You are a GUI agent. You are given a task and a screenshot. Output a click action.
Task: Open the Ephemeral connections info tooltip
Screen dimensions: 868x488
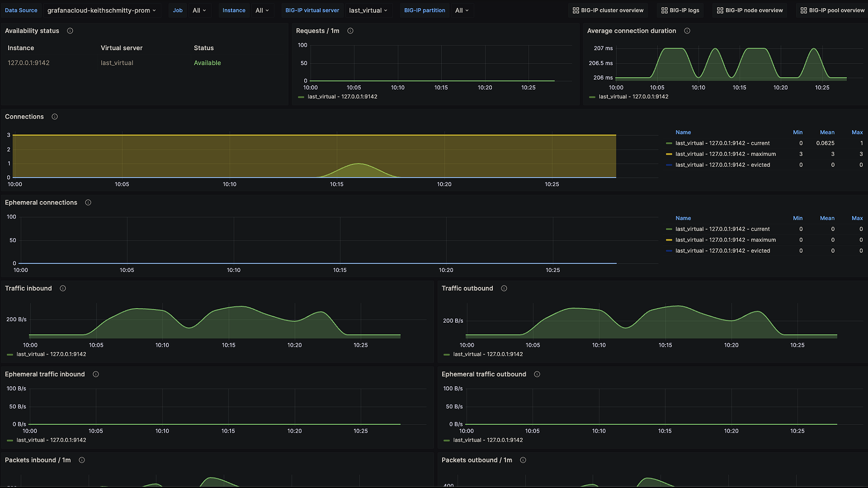click(x=88, y=203)
